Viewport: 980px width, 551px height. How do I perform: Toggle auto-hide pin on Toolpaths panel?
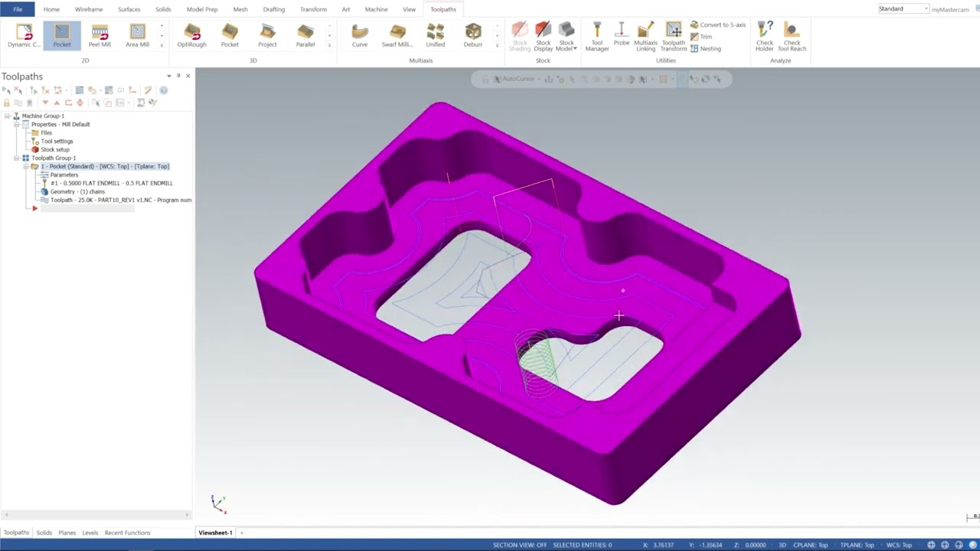coord(178,76)
